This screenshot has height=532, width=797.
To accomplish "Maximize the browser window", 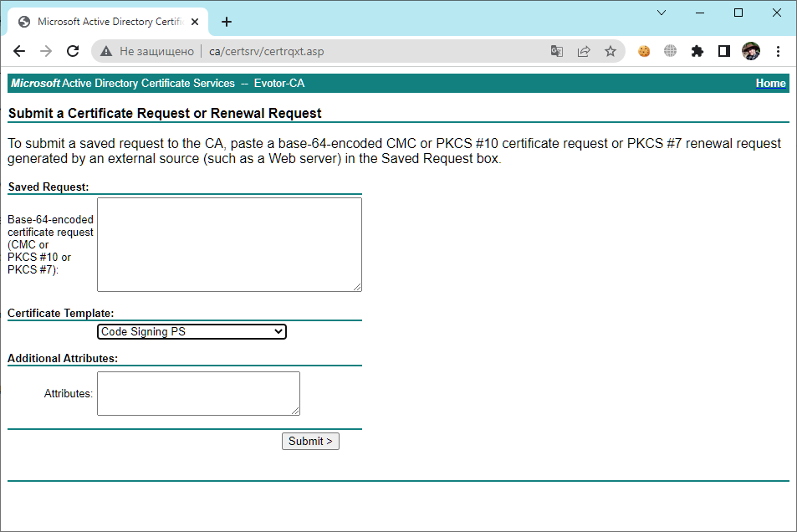I will pos(738,13).
